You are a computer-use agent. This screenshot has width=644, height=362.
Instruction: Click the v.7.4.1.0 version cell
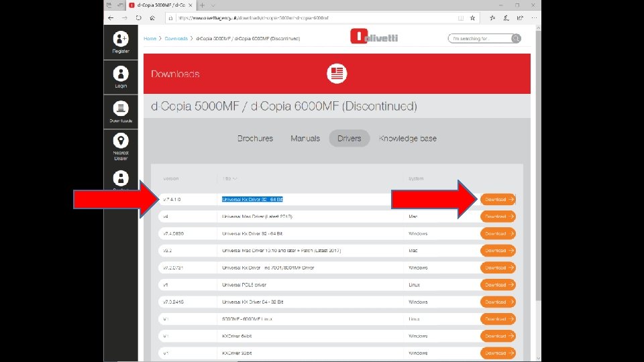172,200
